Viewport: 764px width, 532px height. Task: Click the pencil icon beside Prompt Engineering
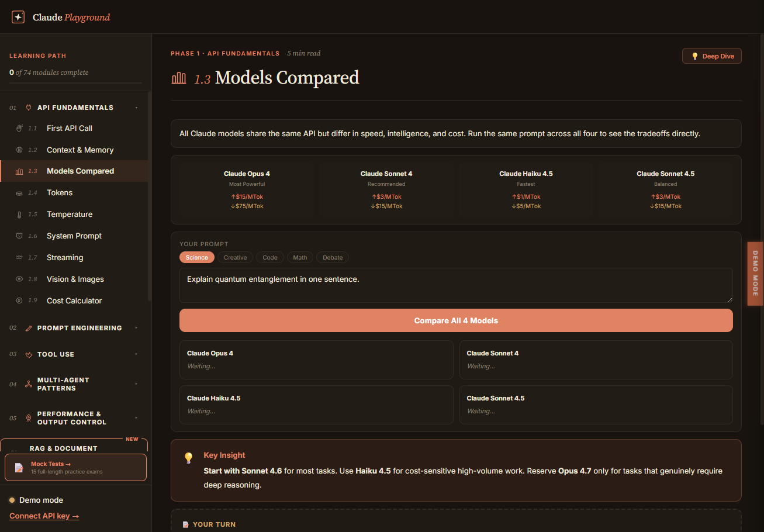point(29,328)
